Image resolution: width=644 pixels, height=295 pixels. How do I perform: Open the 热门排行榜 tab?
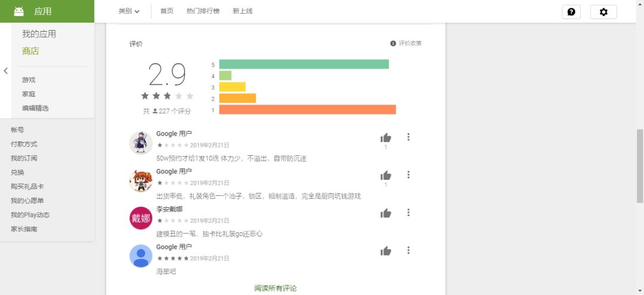pyautogui.click(x=203, y=11)
